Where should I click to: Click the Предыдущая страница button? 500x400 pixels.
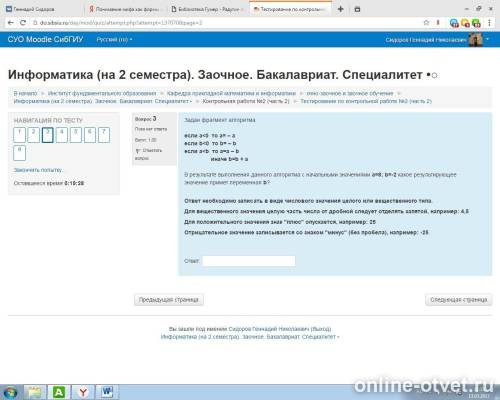point(169,300)
